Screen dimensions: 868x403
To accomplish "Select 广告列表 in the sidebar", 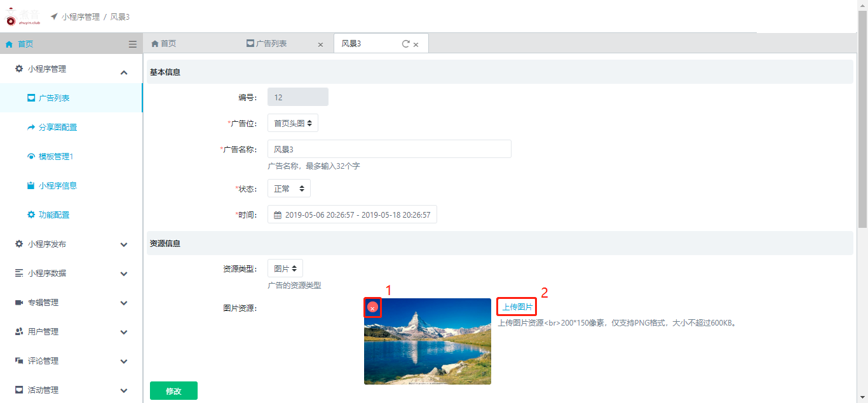I will [53, 98].
